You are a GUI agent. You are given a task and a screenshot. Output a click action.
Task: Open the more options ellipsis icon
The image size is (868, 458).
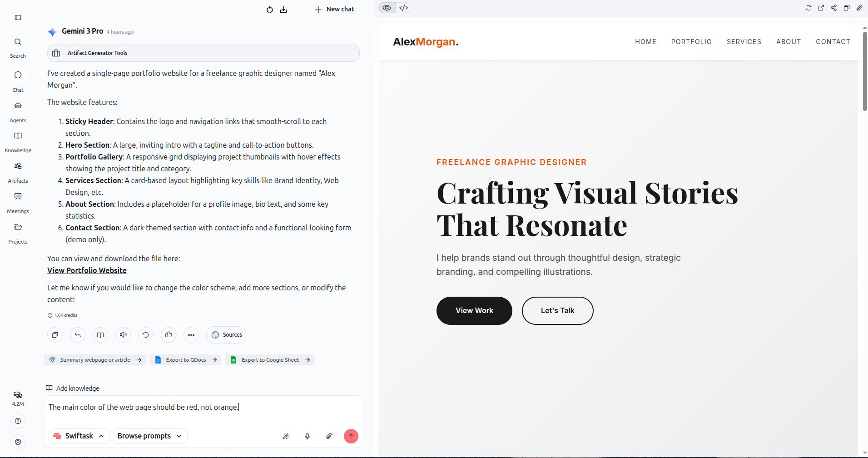(191, 335)
